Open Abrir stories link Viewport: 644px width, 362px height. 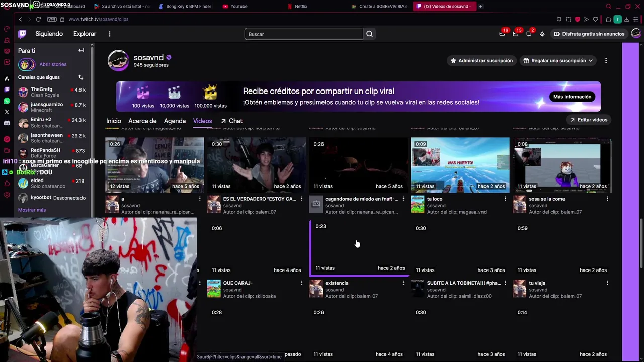pyautogui.click(x=53, y=64)
